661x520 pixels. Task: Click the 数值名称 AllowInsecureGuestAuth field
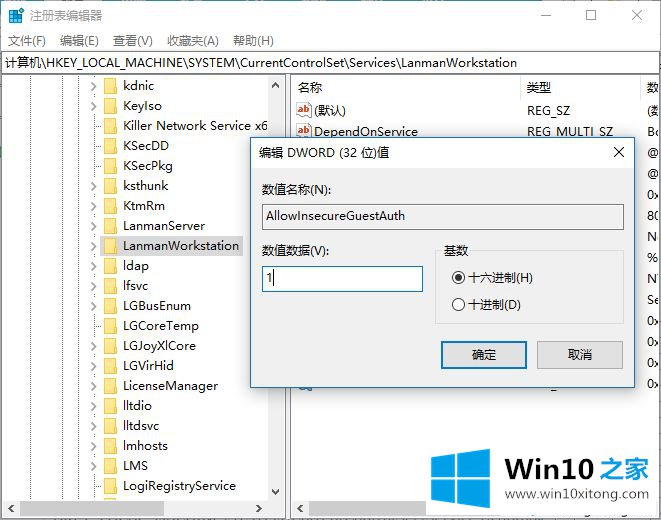tap(443, 217)
